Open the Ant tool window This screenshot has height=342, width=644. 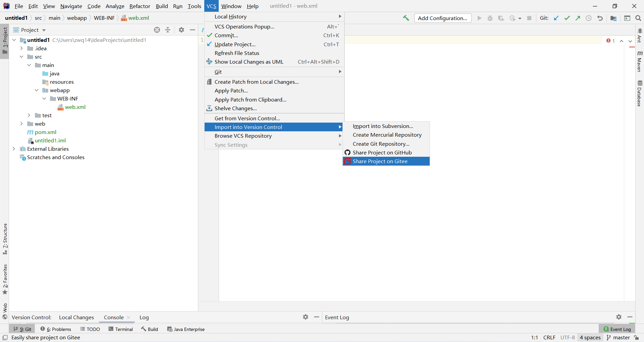click(640, 35)
